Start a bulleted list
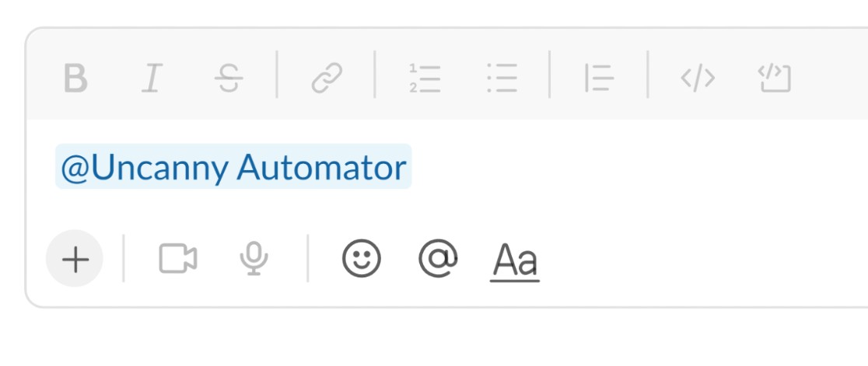The height and width of the screenshot is (366, 868). 502,78
